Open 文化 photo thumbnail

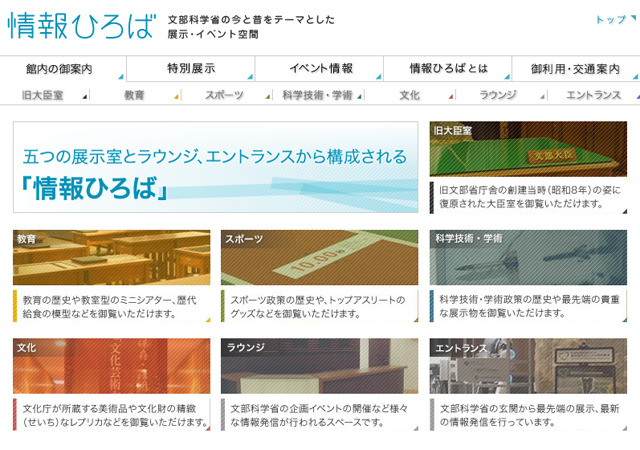tap(111, 366)
